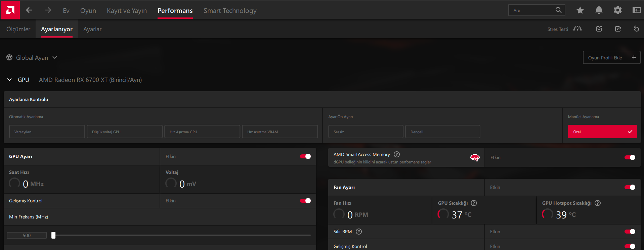Image resolution: width=644 pixels, height=250 pixels.
Task: Toggle GPU Gelişmiş Kontrol switch
Action: click(x=305, y=201)
